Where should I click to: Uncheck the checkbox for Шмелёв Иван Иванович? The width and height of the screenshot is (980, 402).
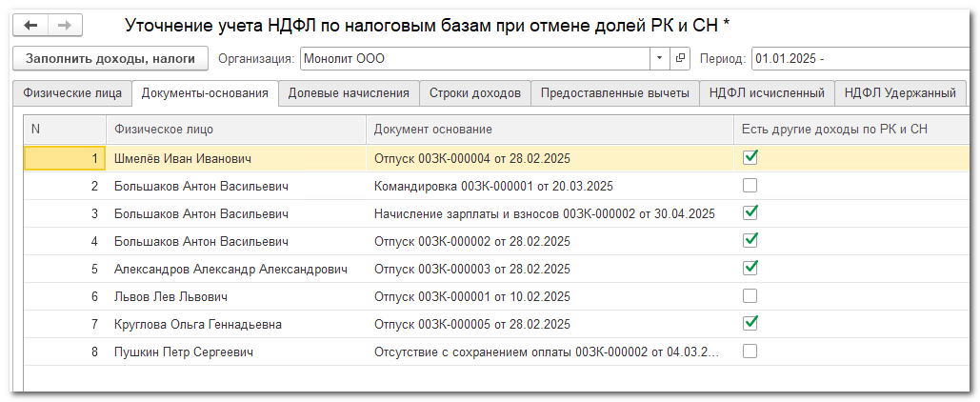[750, 157]
